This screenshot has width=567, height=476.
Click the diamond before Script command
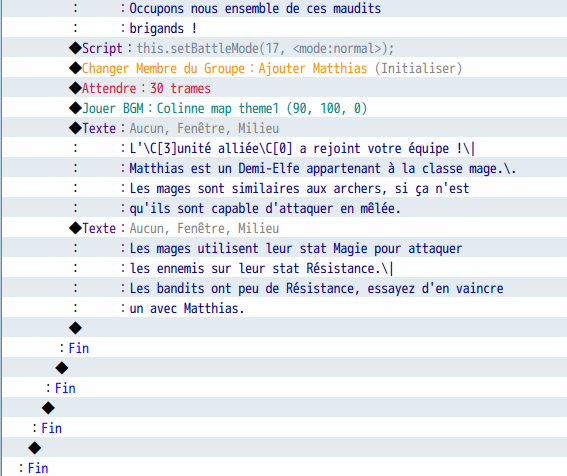click(75, 48)
